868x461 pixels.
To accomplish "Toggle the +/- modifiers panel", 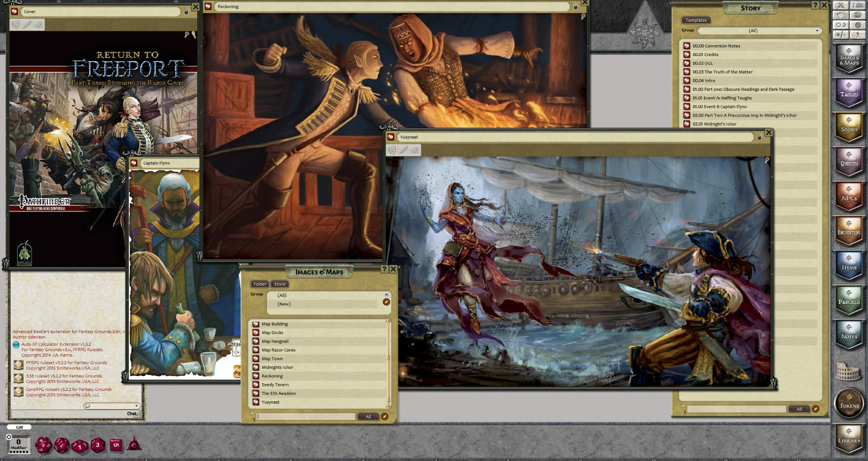I will point(841,35).
